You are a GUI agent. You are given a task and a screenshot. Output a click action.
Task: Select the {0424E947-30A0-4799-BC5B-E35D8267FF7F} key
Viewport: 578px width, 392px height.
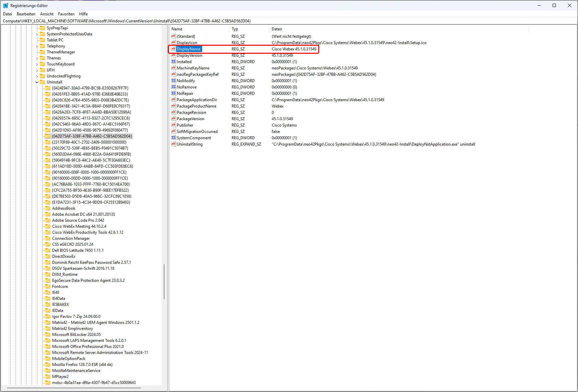[x=90, y=88]
